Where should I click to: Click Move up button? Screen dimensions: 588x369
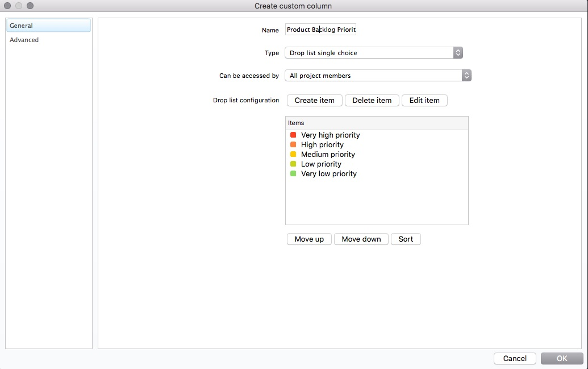click(x=309, y=239)
